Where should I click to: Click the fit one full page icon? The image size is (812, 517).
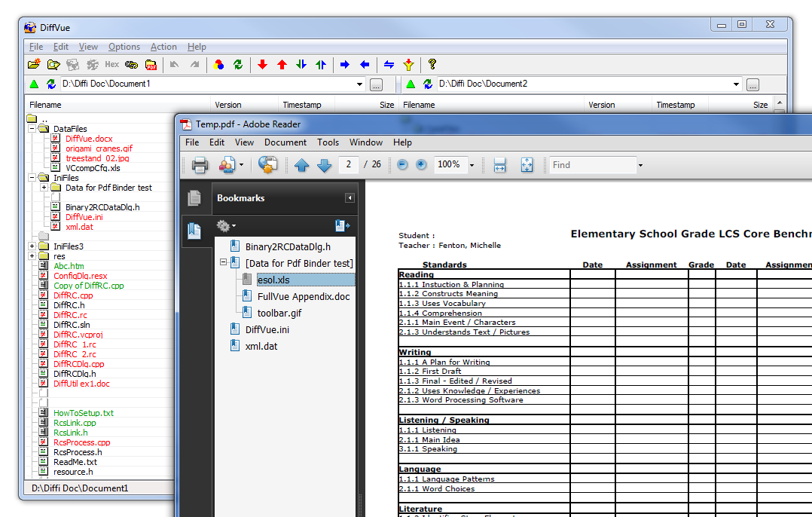coord(527,165)
